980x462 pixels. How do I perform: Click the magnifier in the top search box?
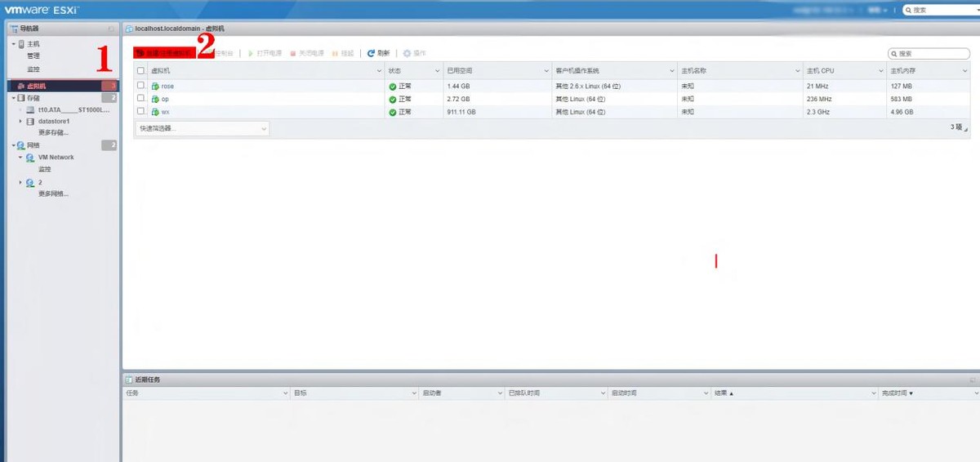coord(908,10)
